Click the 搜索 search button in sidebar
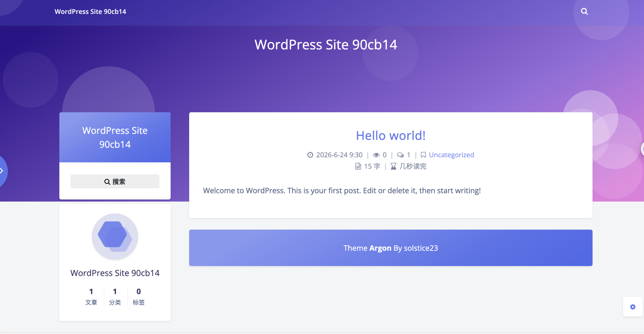 click(115, 181)
